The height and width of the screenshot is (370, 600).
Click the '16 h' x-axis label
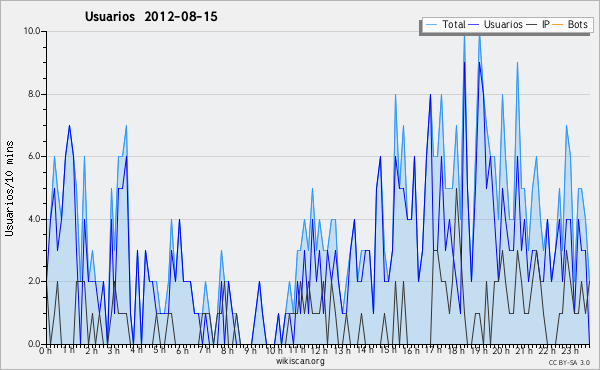pyautogui.click(x=411, y=350)
